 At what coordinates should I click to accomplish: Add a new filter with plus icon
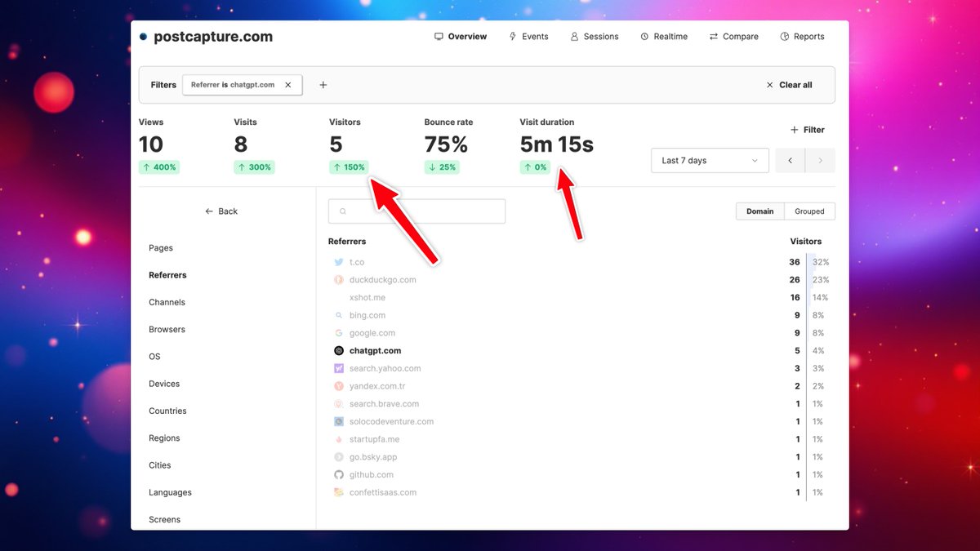323,85
